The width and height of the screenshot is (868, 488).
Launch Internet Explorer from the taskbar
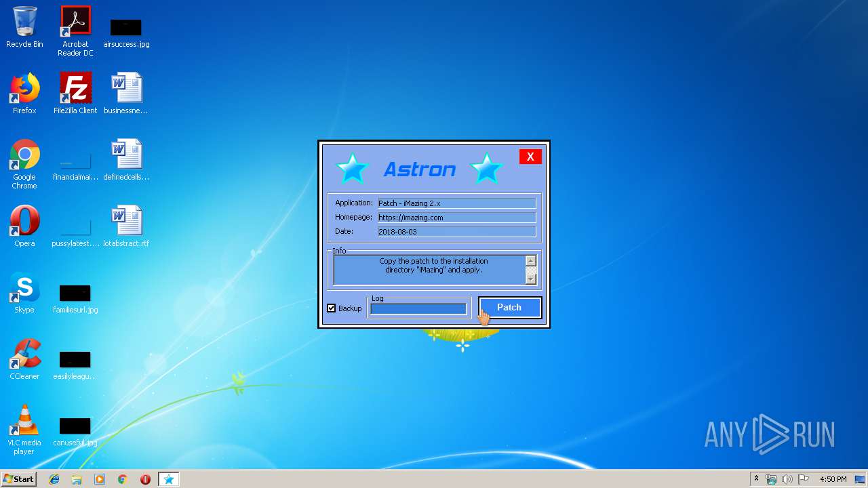click(x=54, y=479)
